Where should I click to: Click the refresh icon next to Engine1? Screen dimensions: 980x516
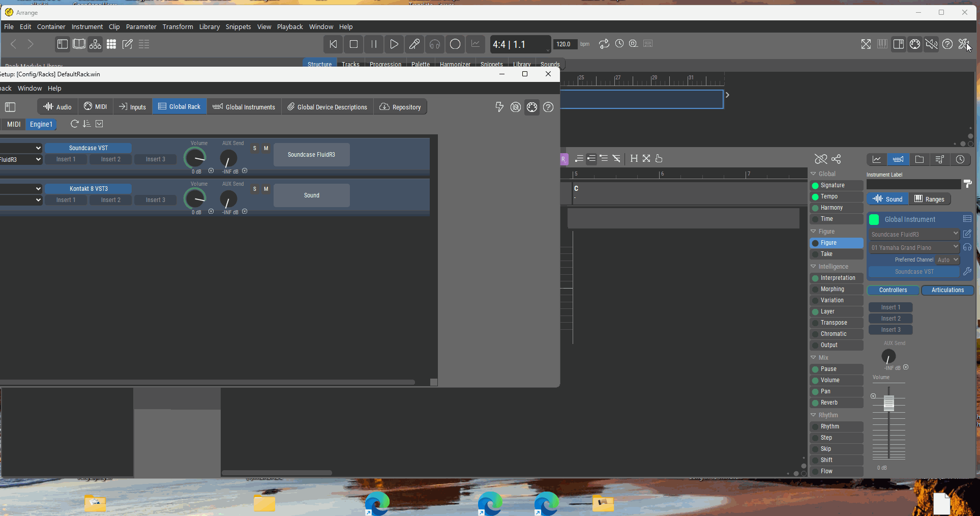tap(74, 124)
